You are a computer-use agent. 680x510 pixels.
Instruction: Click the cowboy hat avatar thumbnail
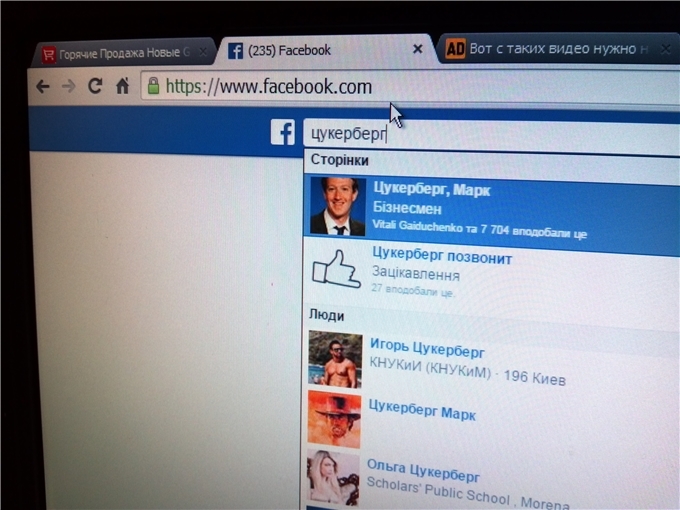click(334, 419)
